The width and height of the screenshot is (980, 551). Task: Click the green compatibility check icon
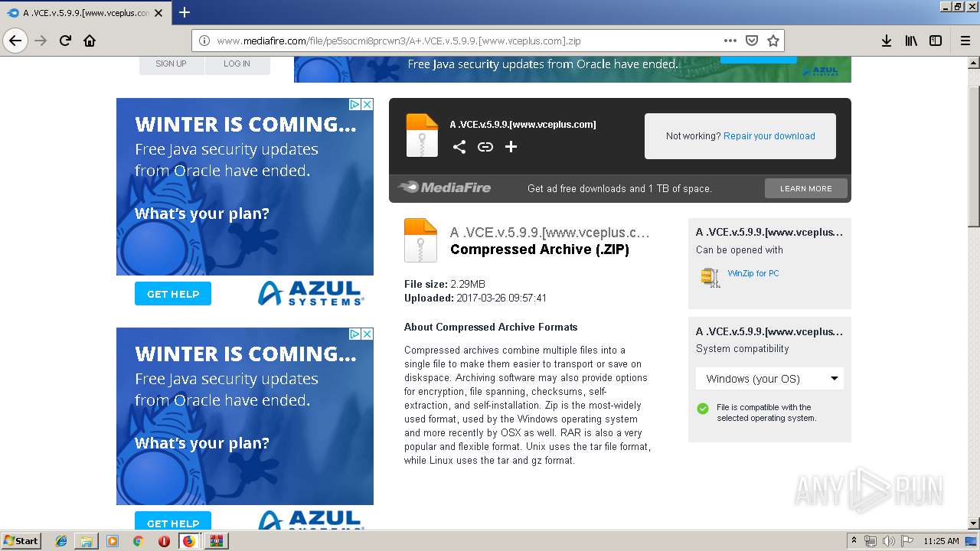coord(703,409)
